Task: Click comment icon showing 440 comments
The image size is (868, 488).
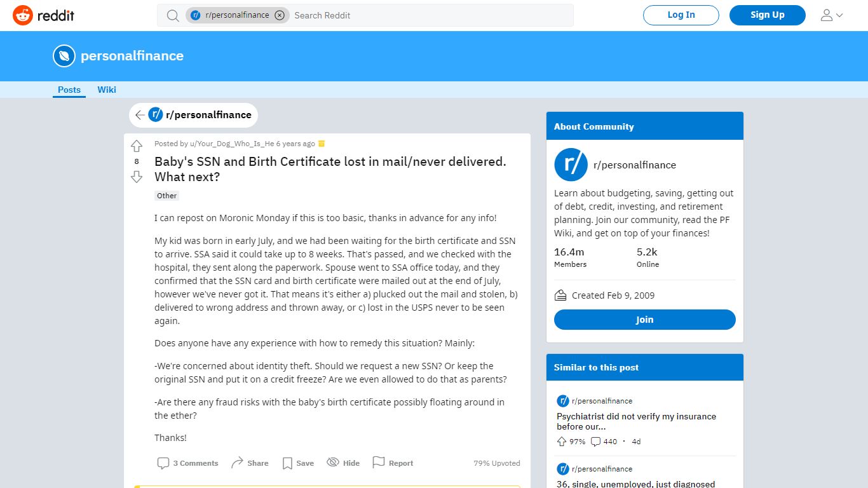Action: 595,442
